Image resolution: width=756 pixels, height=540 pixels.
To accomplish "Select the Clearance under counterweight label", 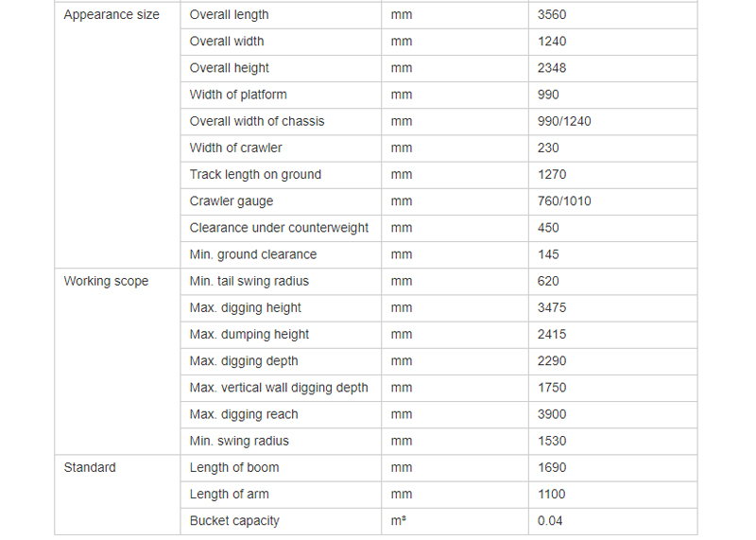I will [279, 228].
